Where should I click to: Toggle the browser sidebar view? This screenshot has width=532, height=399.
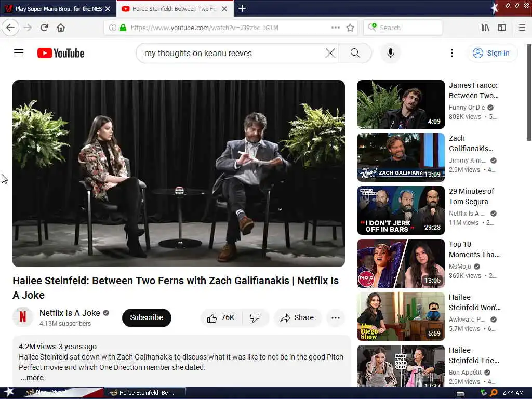pyautogui.click(x=502, y=28)
